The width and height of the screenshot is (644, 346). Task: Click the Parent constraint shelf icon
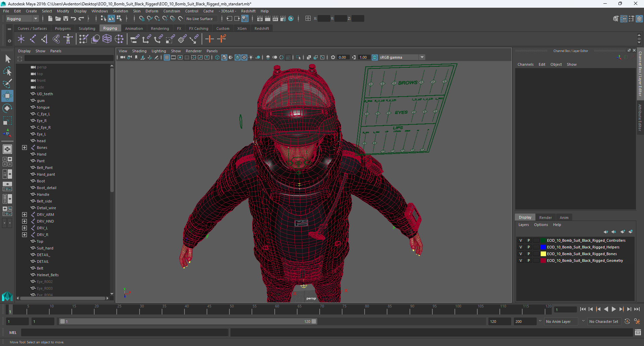[x=135, y=39]
